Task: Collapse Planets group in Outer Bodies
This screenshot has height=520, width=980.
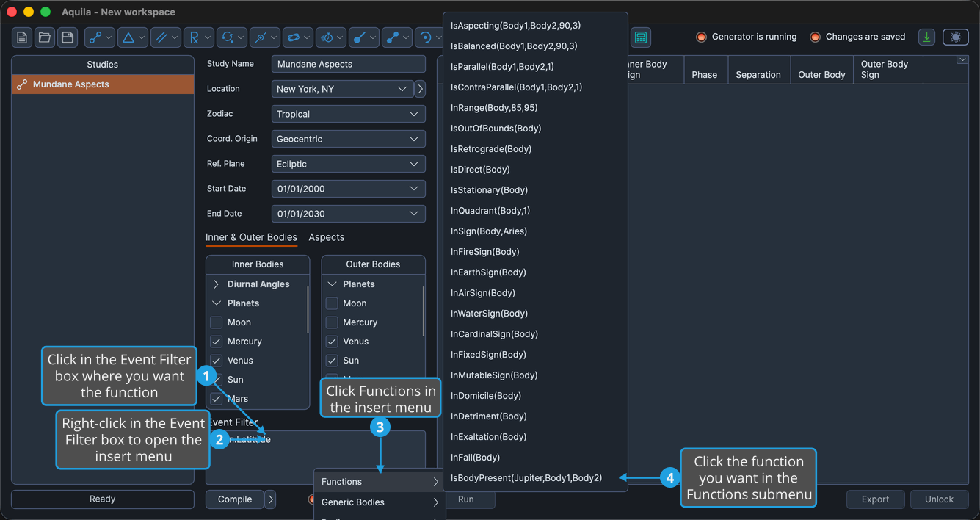Action: [332, 284]
